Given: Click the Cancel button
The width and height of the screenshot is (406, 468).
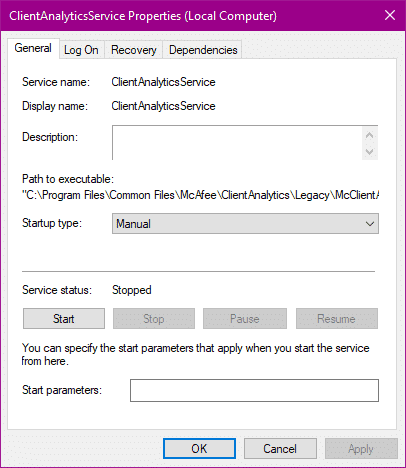Looking at the screenshot, I should (x=280, y=449).
